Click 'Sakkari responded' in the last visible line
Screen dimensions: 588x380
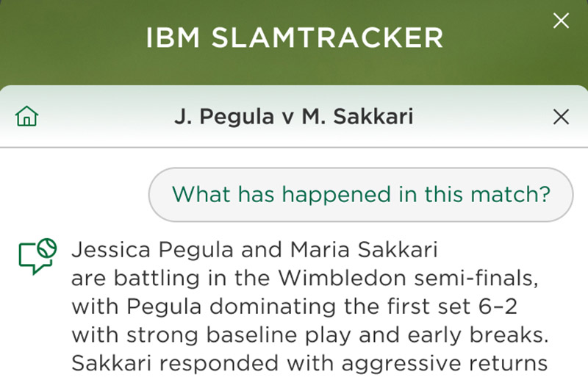(x=175, y=363)
